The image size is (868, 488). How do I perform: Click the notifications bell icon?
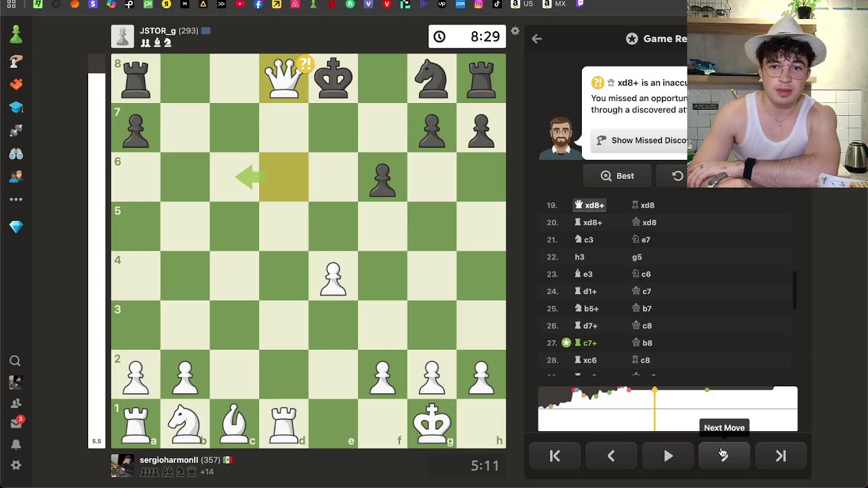pyautogui.click(x=16, y=445)
